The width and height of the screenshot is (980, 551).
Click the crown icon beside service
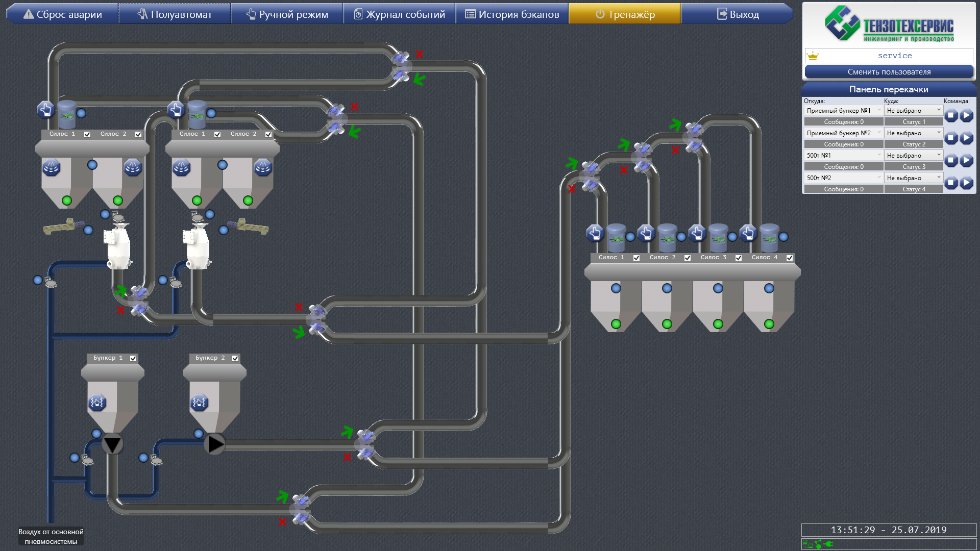[x=813, y=56]
